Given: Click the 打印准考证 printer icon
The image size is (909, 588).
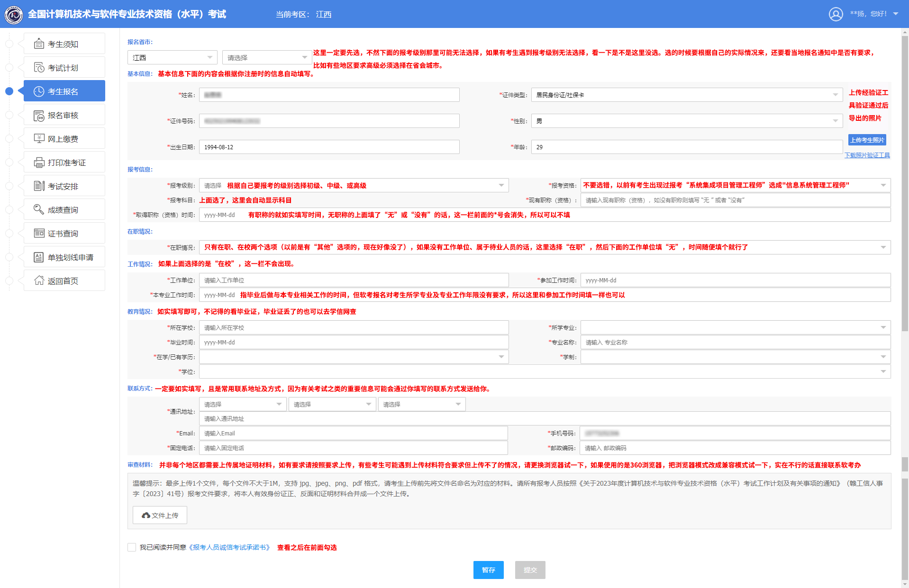Looking at the screenshot, I should click(39, 163).
